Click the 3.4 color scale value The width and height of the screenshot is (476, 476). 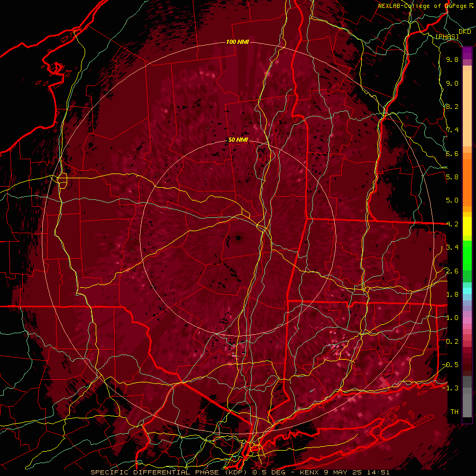(452, 248)
